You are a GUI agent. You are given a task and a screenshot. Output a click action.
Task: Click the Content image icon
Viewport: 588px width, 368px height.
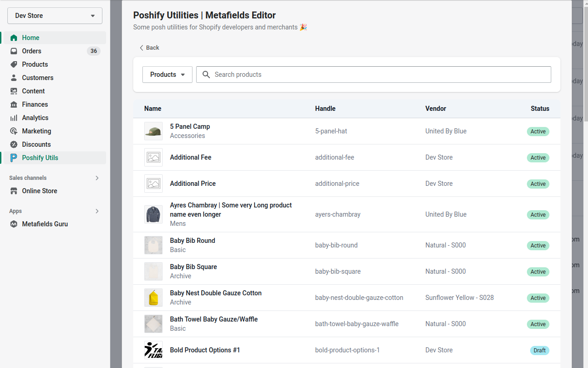tap(14, 91)
